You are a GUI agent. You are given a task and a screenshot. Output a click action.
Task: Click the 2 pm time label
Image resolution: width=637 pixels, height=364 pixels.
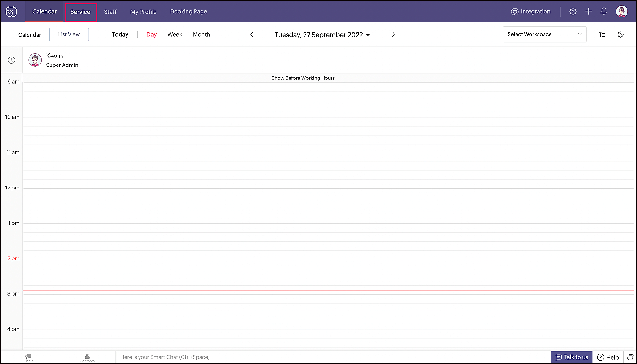pos(13,258)
